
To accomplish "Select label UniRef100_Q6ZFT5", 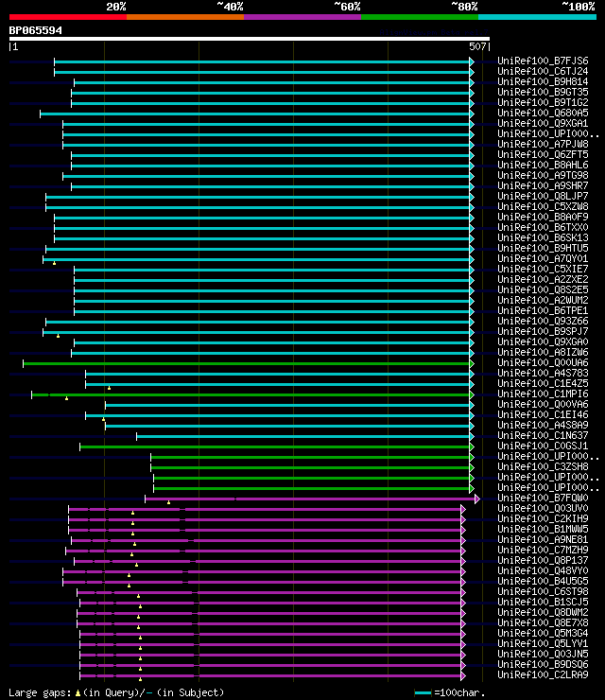I will point(543,154).
